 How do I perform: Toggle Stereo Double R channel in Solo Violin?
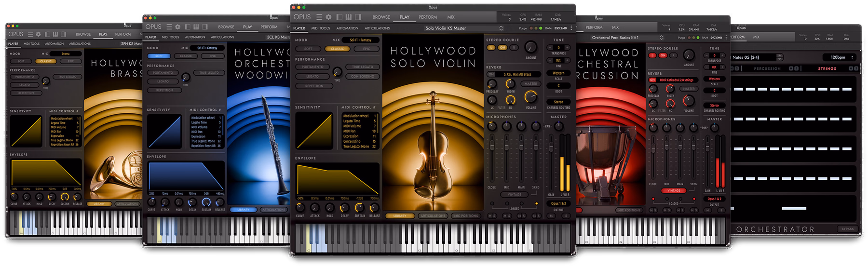[x=514, y=48]
